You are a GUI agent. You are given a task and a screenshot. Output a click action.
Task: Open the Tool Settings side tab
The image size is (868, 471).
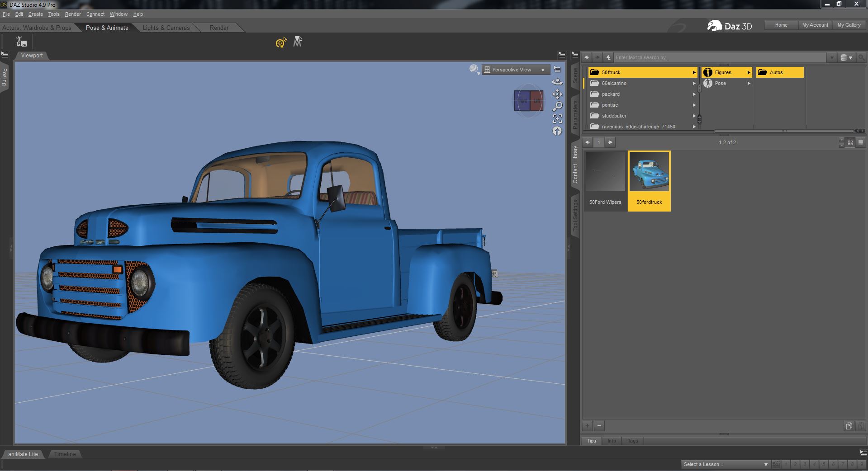coord(575,215)
